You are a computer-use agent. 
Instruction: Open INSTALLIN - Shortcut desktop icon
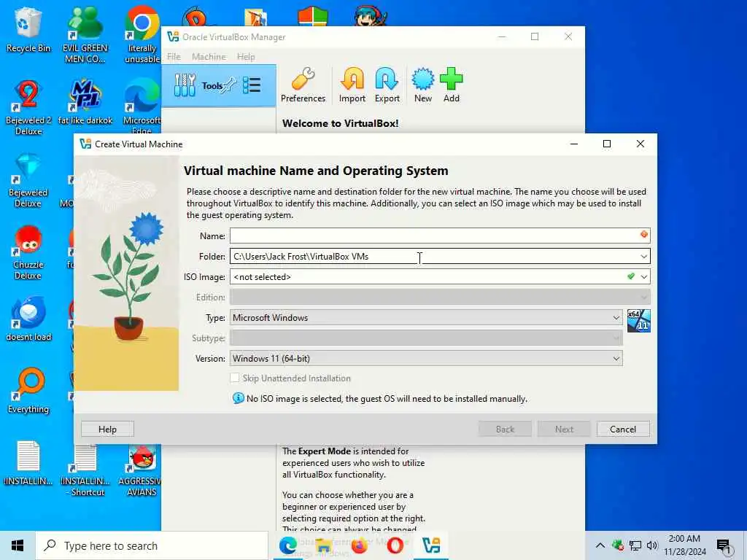pyautogui.click(x=85, y=470)
